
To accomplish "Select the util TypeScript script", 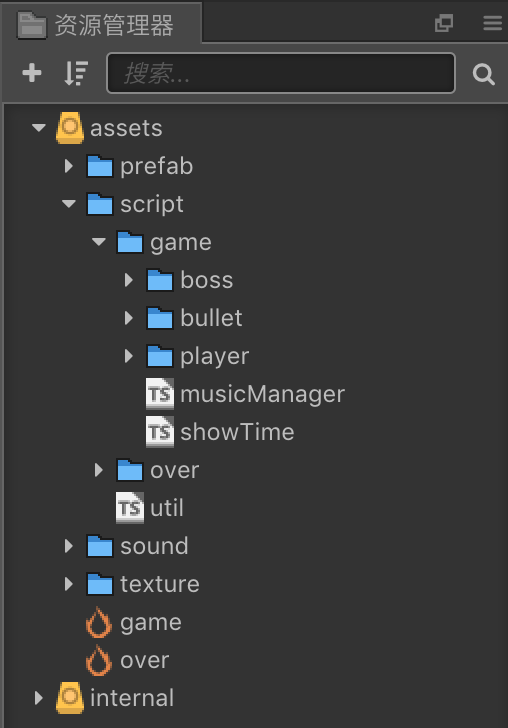I will point(150,508).
